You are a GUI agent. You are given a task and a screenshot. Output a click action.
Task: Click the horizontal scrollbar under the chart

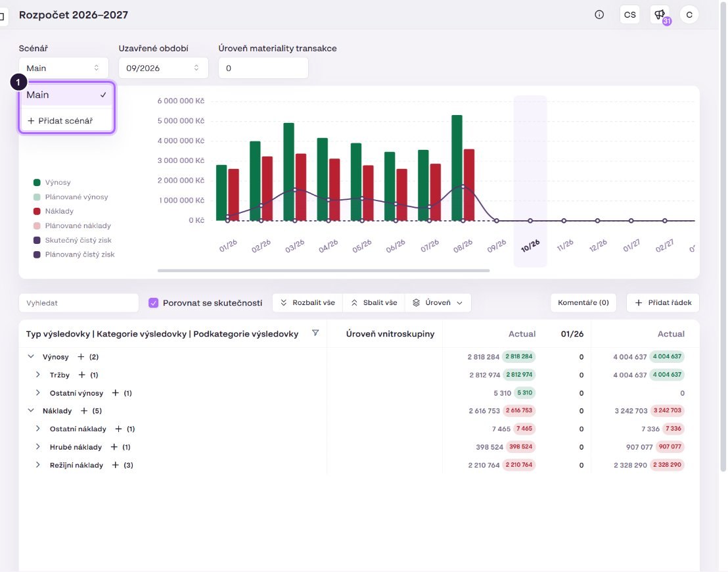click(323, 270)
